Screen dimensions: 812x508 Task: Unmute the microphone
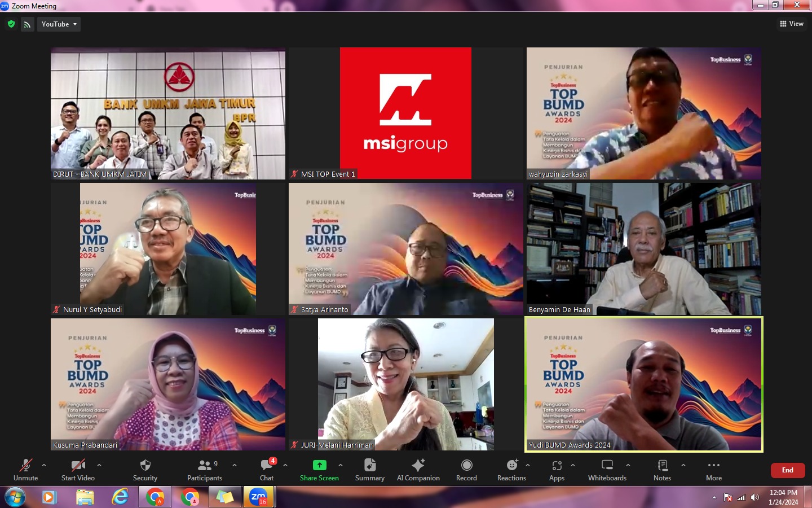point(25,466)
